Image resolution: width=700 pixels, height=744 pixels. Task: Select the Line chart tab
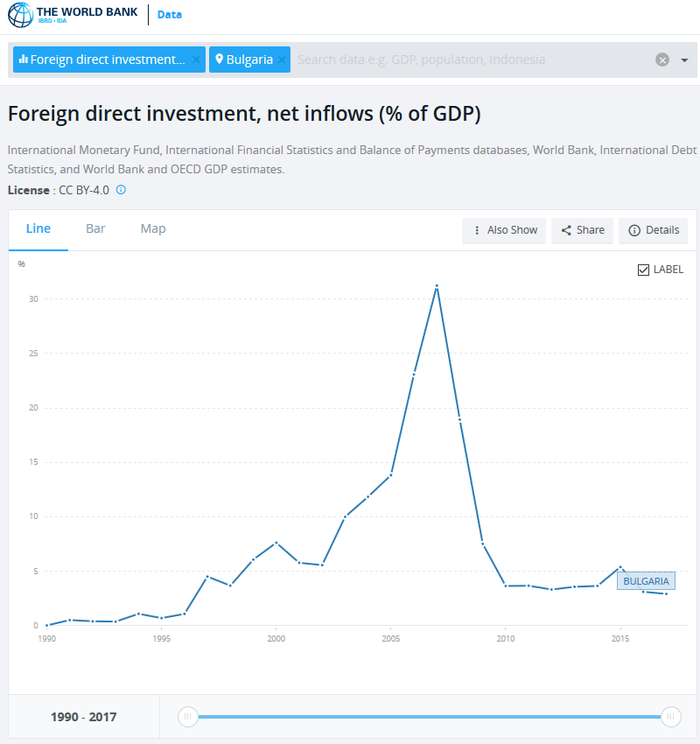38,228
